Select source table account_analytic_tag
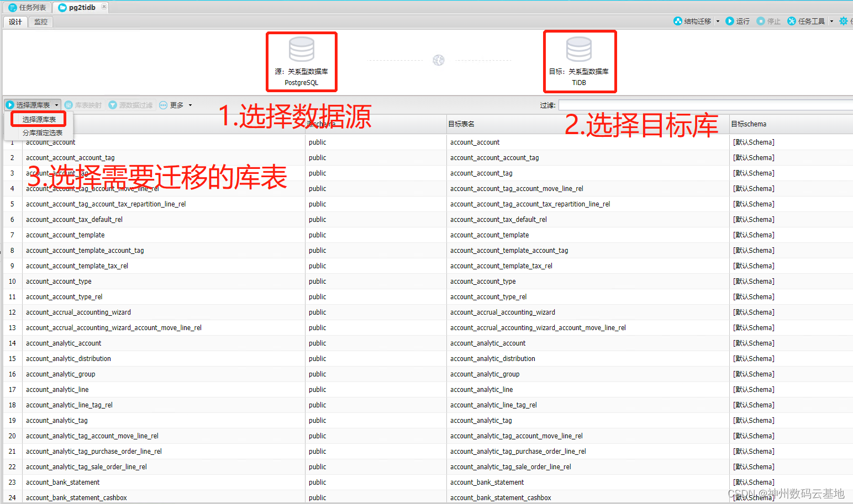Screen dimensions: 853x504 tap(56, 421)
